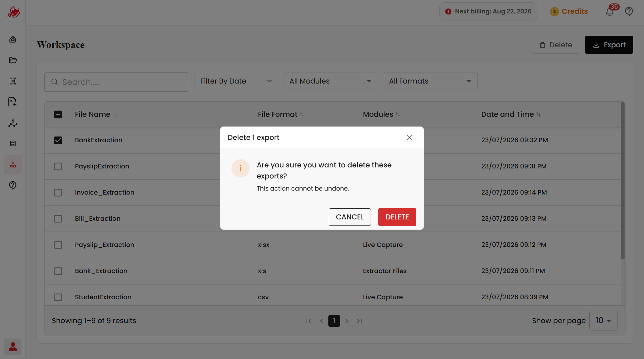Open the Credits link
This screenshot has width=644, height=359.
575,11
